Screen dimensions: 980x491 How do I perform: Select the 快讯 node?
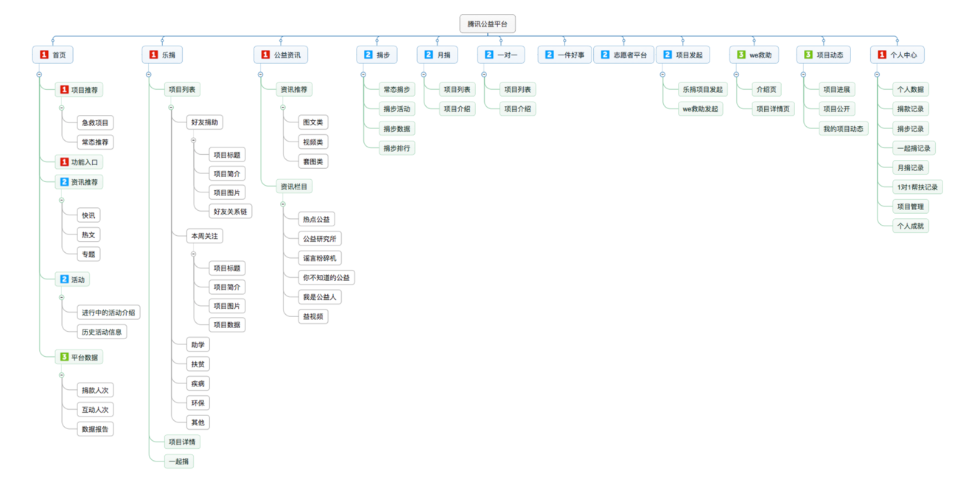88,215
